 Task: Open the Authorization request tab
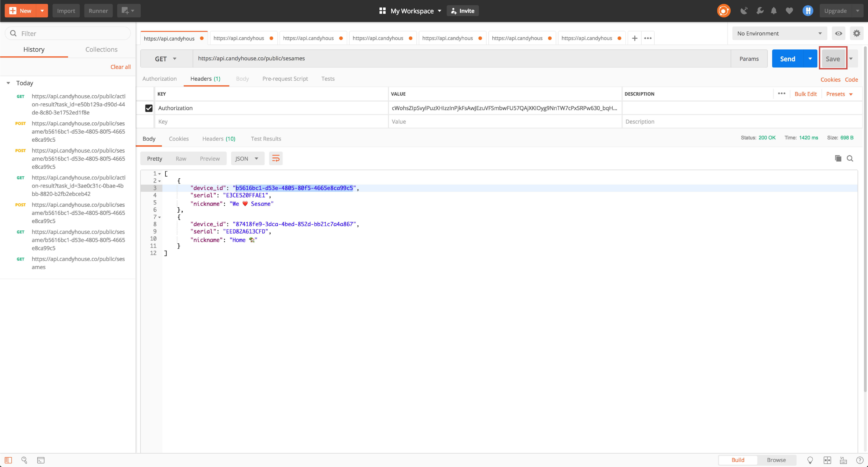pyautogui.click(x=159, y=79)
